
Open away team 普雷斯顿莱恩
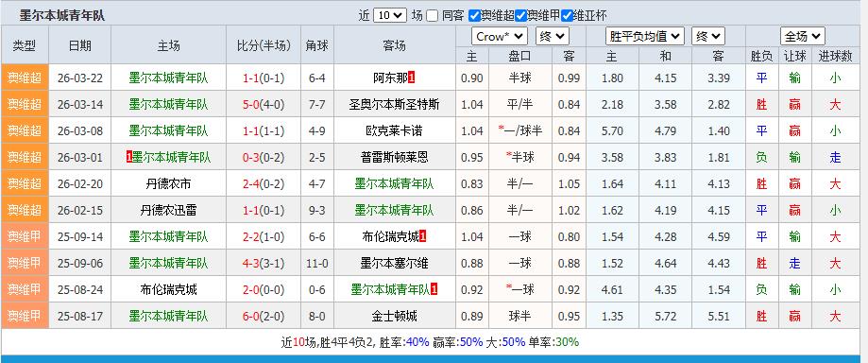click(394, 158)
